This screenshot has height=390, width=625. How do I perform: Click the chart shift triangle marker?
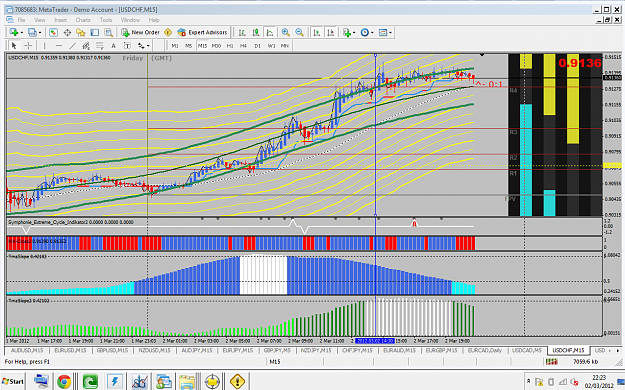(482, 55)
